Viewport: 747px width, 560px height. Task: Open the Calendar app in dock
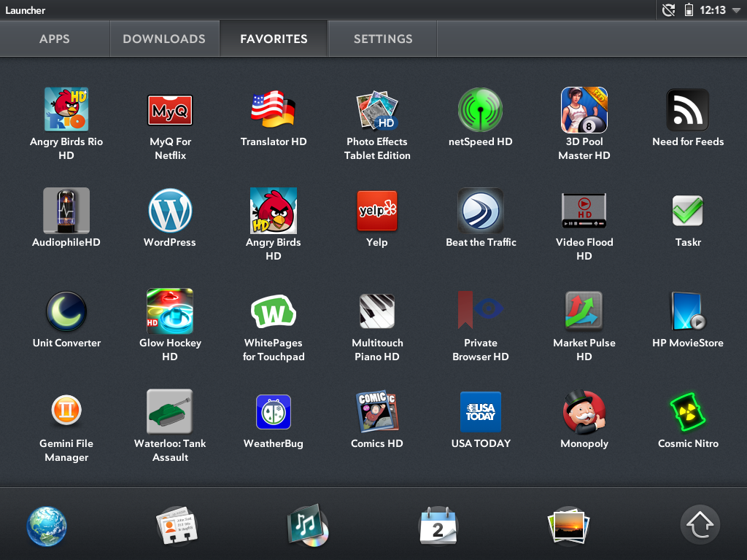[x=438, y=526]
